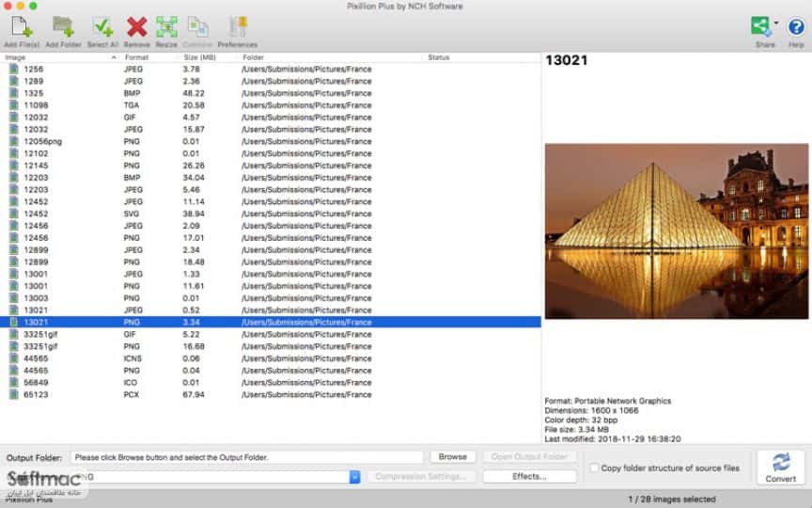Screen dimensions: 812x508
Task: Click the Convert button icon
Action: pyautogui.click(x=781, y=467)
